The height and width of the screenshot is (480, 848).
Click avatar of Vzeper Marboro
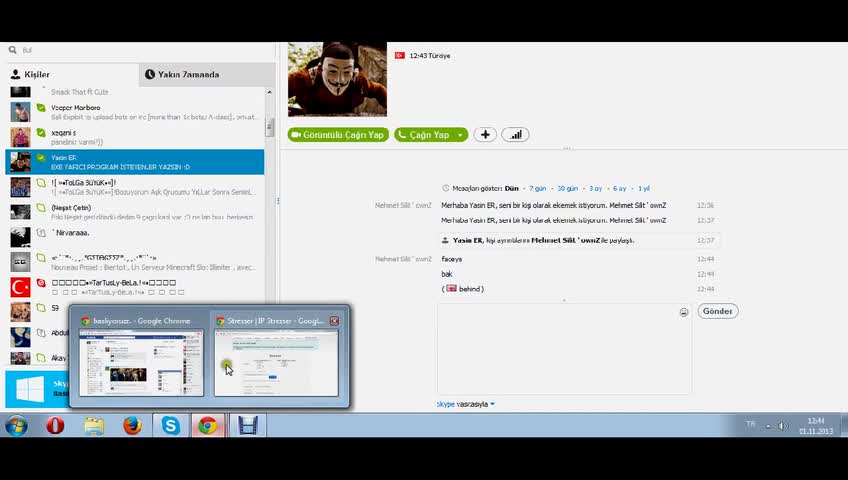point(21,112)
